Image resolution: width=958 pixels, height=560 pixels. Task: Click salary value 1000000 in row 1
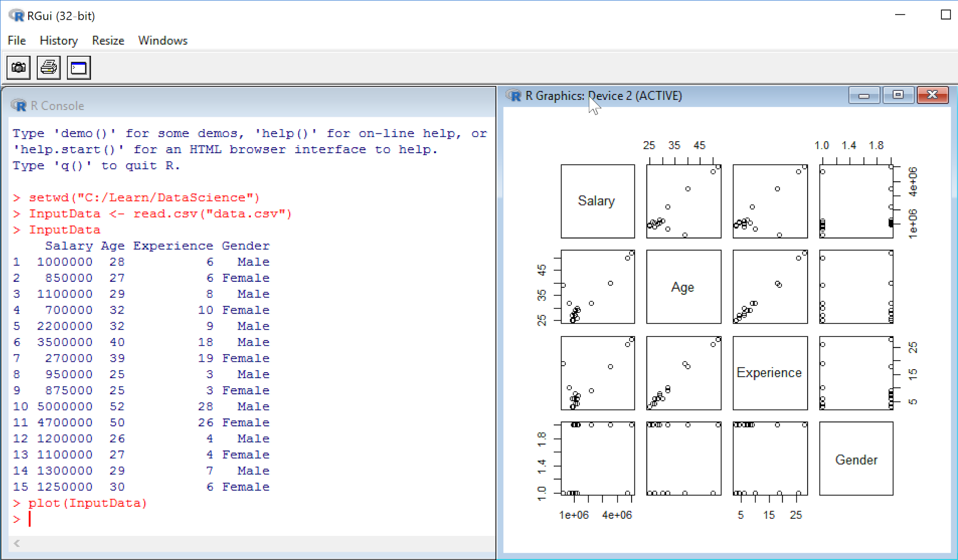point(65,262)
